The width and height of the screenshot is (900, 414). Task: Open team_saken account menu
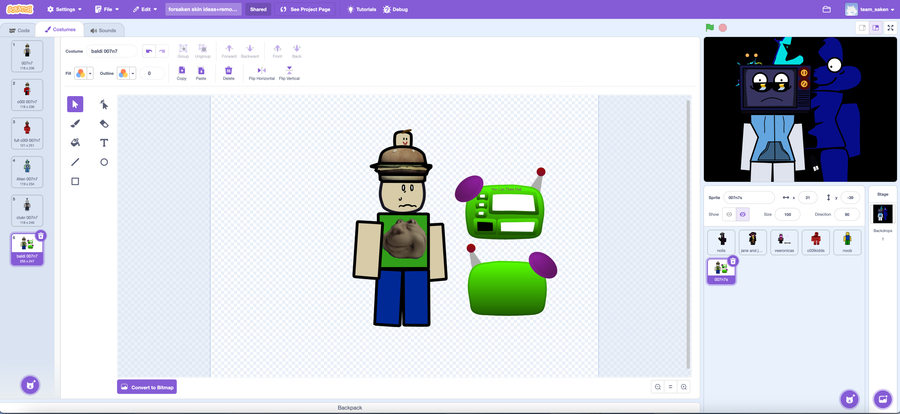tap(870, 9)
